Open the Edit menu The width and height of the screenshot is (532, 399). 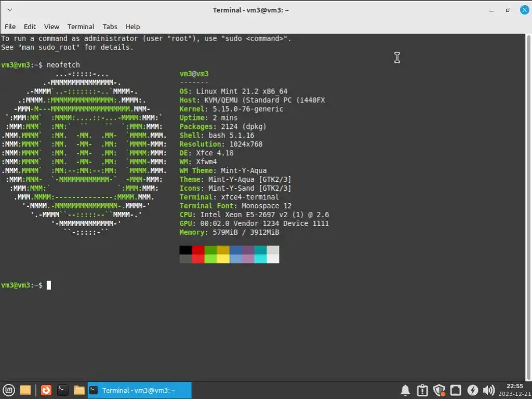30,26
